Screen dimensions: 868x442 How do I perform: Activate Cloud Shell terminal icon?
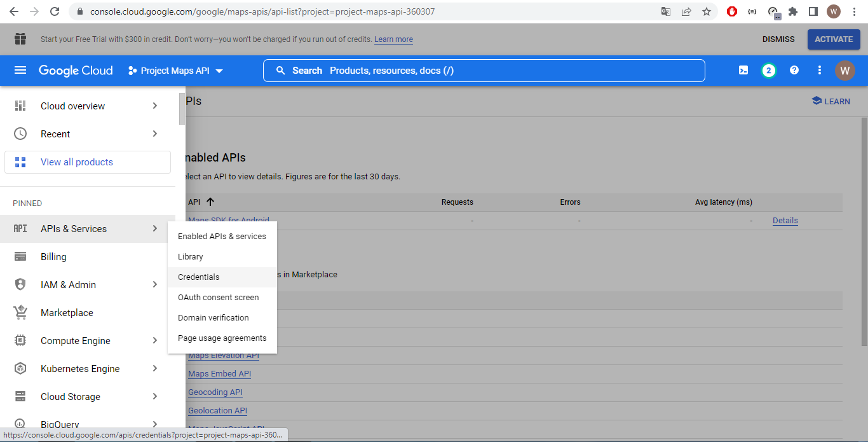coord(743,71)
